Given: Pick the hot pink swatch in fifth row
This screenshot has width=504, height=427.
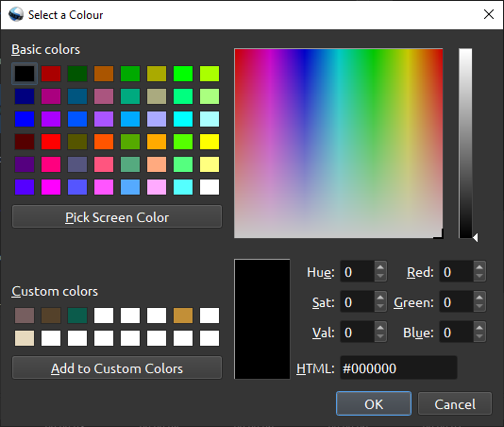Looking at the screenshot, I should (x=51, y=164).
